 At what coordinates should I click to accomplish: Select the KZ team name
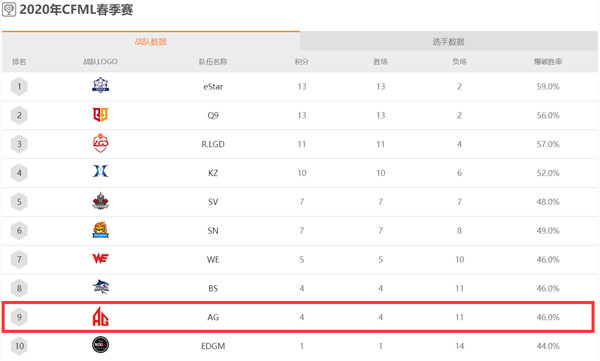(213, 173)
